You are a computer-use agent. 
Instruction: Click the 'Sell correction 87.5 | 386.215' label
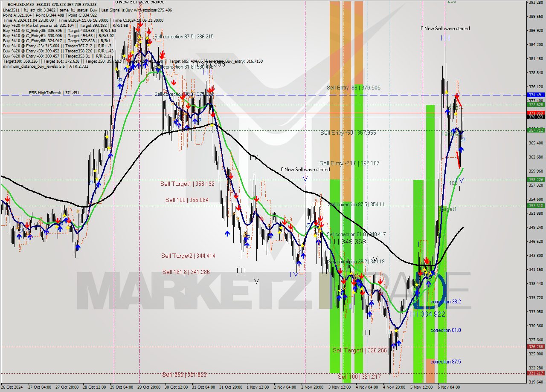(184, 37)
